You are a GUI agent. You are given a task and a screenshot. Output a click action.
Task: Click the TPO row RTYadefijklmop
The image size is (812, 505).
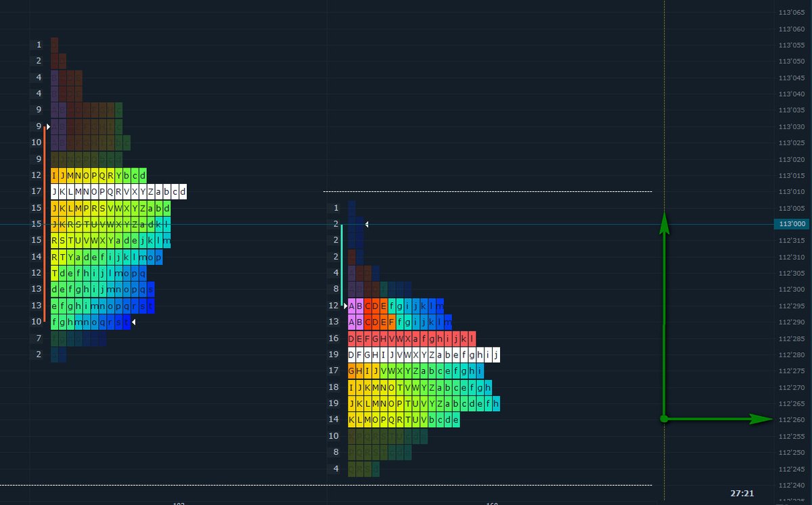click(107, 257)
